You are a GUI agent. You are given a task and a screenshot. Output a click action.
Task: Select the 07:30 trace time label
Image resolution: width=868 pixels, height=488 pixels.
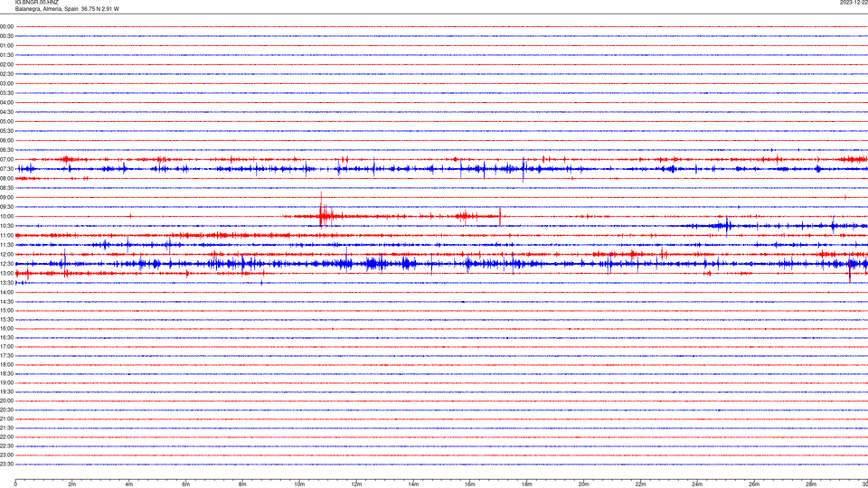[x=6, y=169]
